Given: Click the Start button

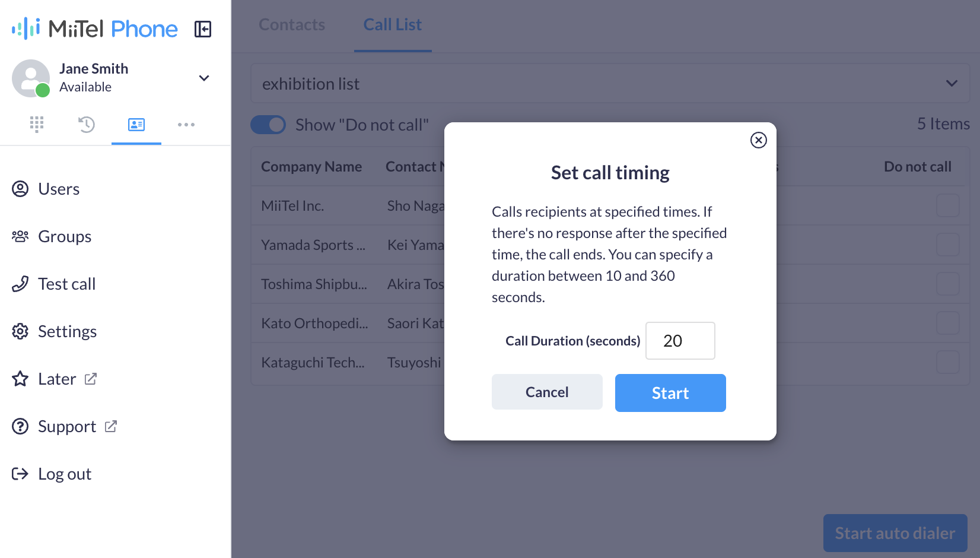Looking at the screenshot, I should [x=670, y=393].
